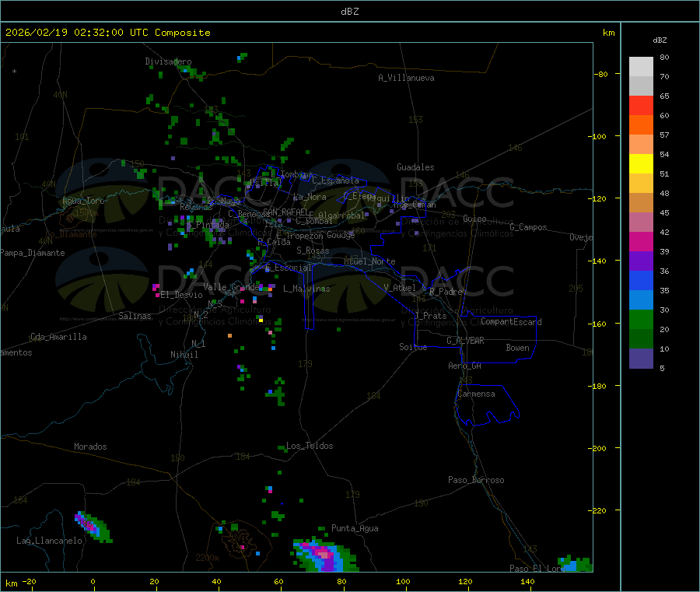Click the Composite label in the header
The width and height of the screenshot is (700, 592).
point(183,33)
